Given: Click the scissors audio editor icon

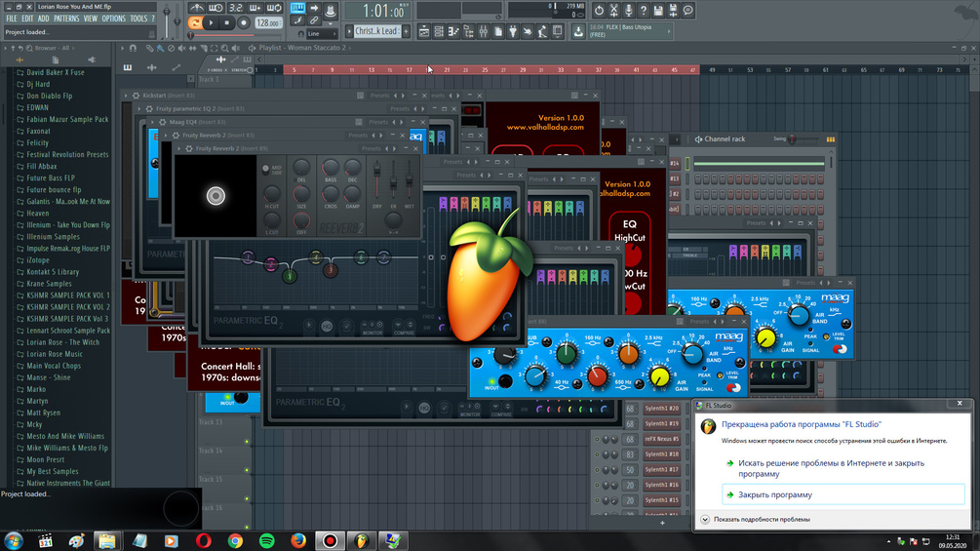Looking at the screenshot, I should click(613, 11).
